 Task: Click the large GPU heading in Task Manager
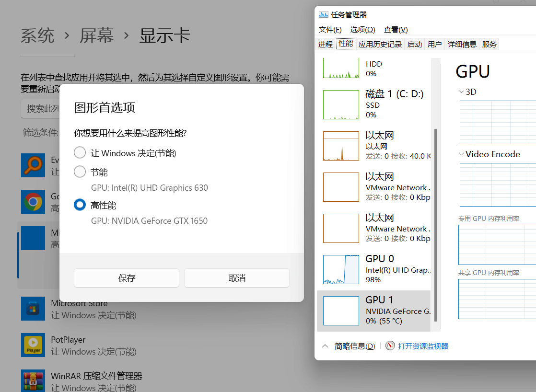[473, 72]
